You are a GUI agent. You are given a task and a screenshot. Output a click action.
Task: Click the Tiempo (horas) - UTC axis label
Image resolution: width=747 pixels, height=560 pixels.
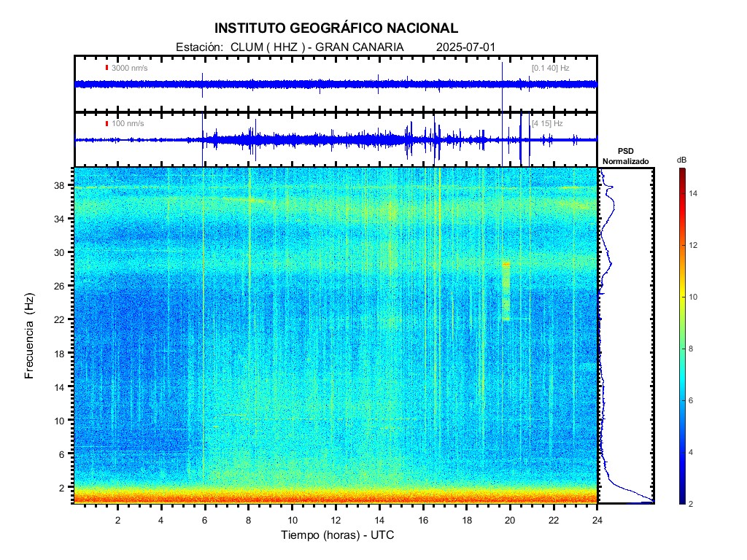337,535
